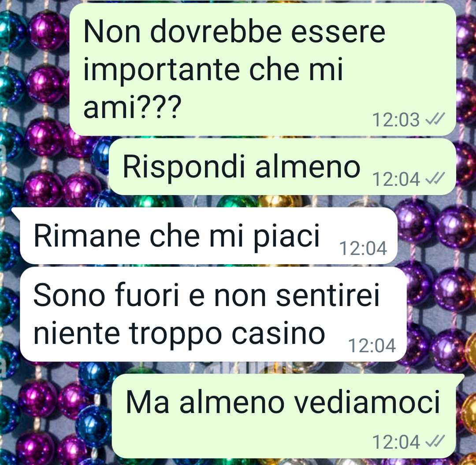
Task: Select the "Ma almeno vediamoci" message text
Action: point(283,402)
